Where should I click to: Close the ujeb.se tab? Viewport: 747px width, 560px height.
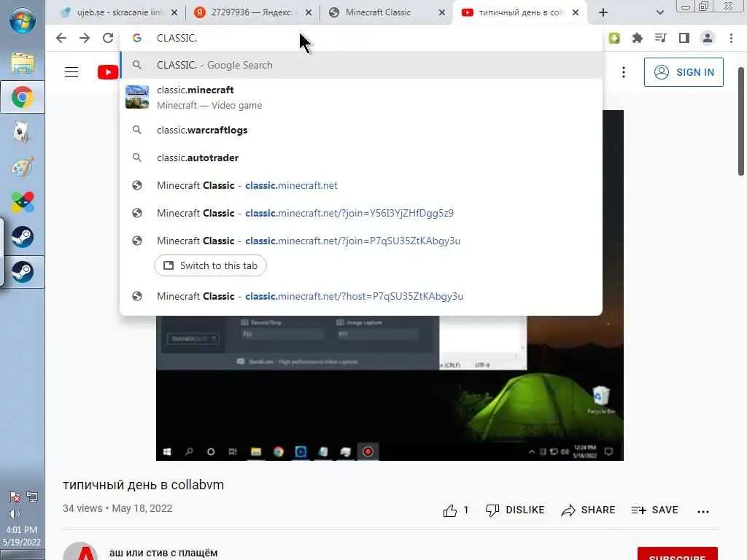point(174,13)
